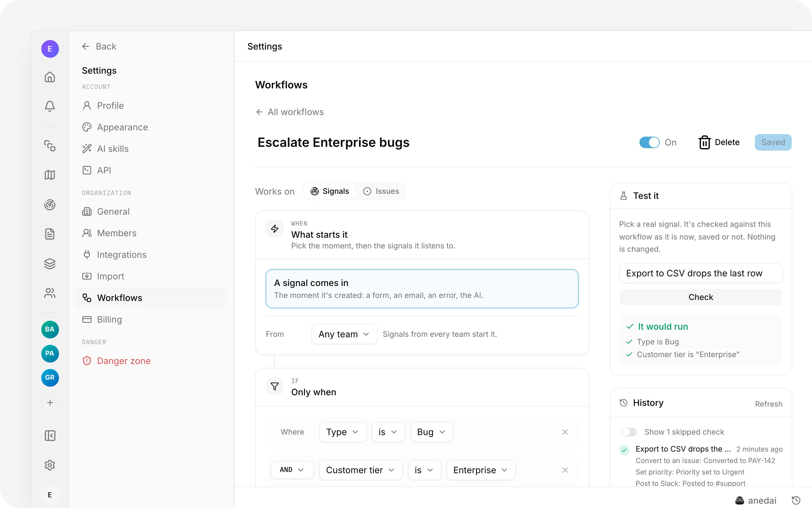Open the workflows icon in the left rail

point(50,146)
